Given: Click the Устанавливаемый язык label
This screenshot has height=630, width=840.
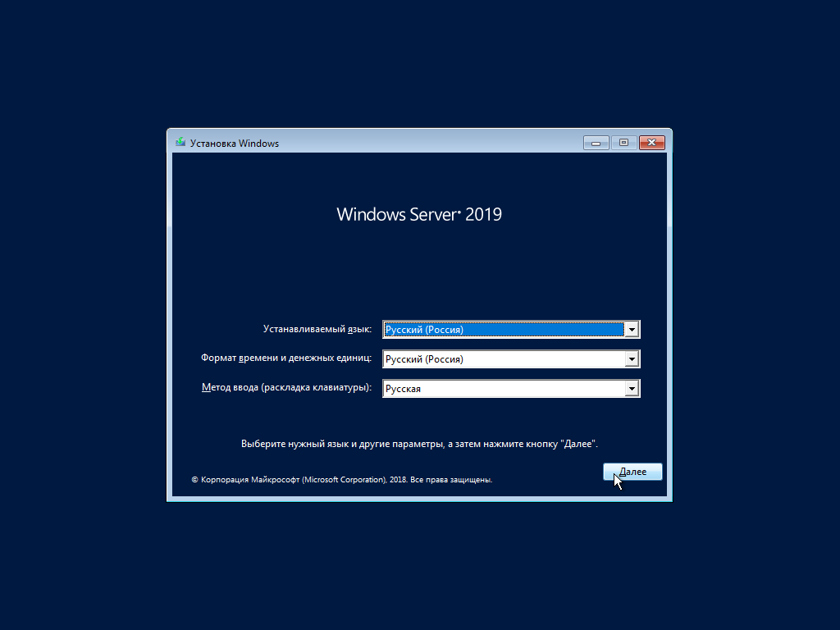Looking at the screenshot, I should click(x=317, y=329).
